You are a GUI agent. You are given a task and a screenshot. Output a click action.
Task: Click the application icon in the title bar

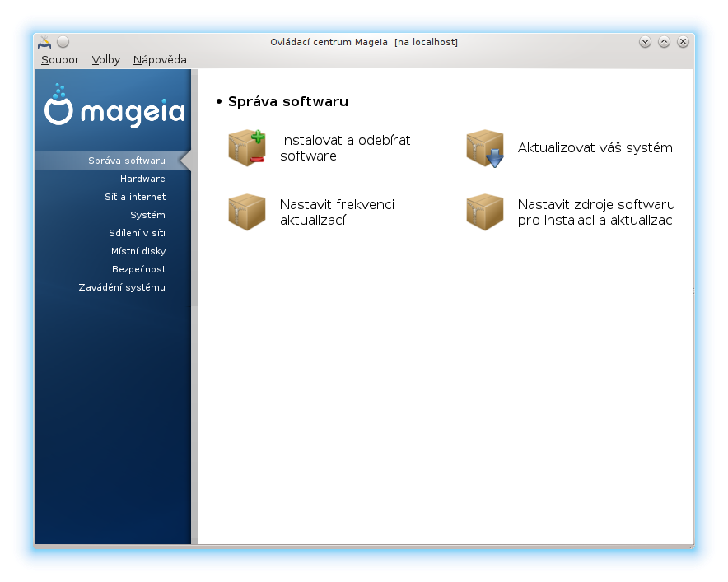(x=44, y=42)
